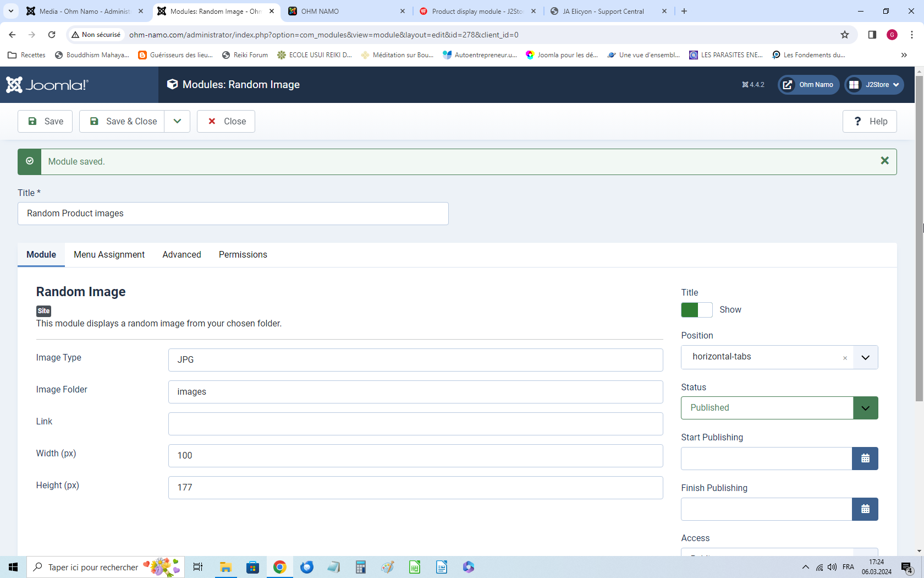The image size is (924, 578).
Task: Click the page vertical scrollbar
Action: (919, 238)
